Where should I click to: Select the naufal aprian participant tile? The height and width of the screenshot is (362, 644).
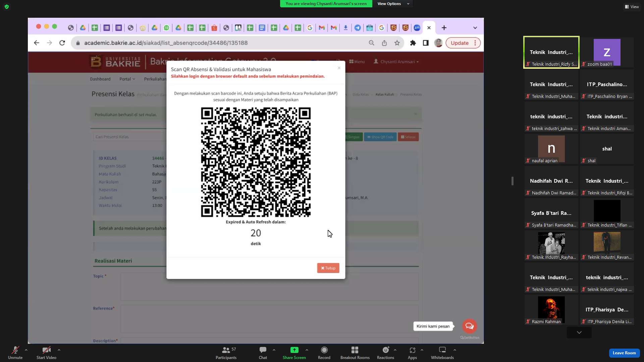pos(551,149)
